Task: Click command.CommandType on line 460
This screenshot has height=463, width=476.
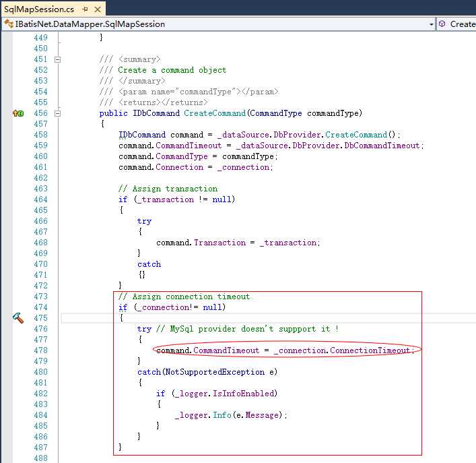Action: [x=164, y=156]
